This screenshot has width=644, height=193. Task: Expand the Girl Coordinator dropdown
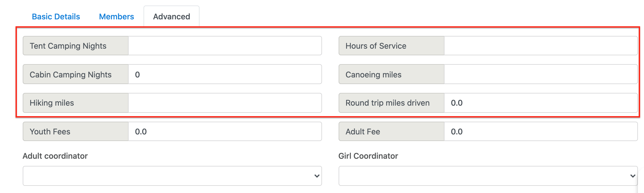coord(488,176)
